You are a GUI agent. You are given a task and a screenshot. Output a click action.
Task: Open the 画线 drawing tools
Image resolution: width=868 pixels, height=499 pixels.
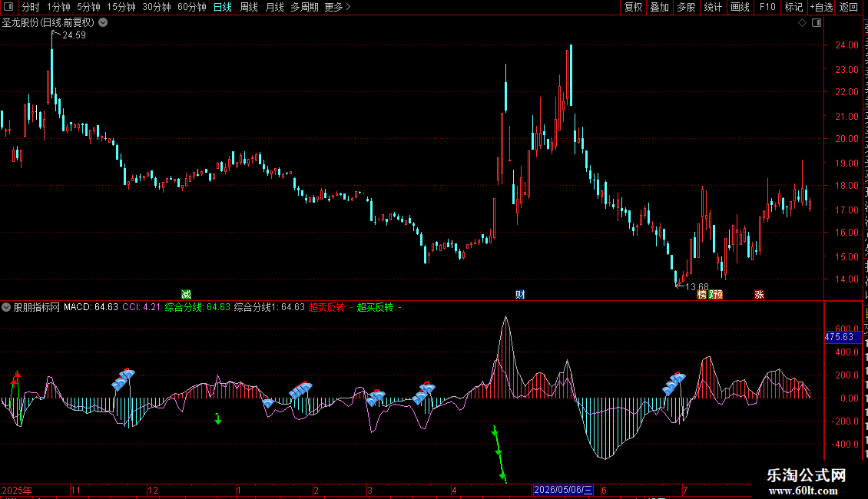[x=740, y=7]
